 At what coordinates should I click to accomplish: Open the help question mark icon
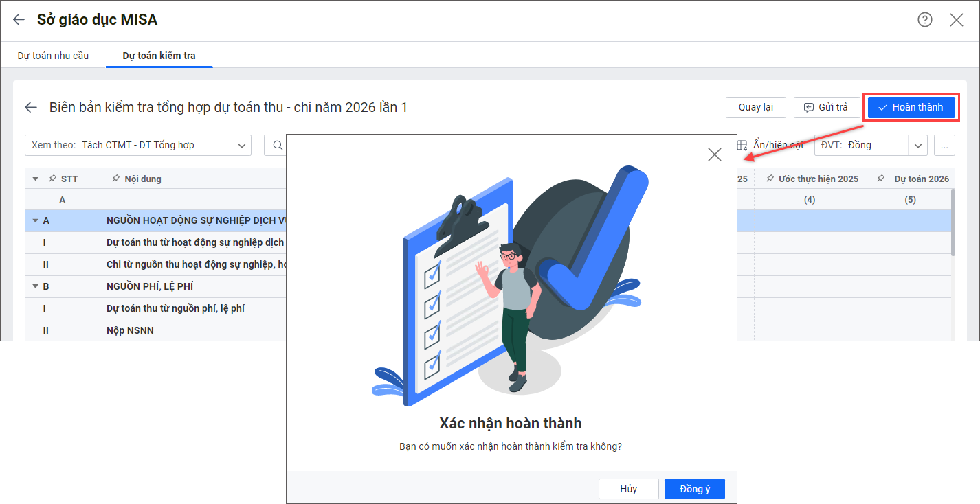click(x=925, y=20)
